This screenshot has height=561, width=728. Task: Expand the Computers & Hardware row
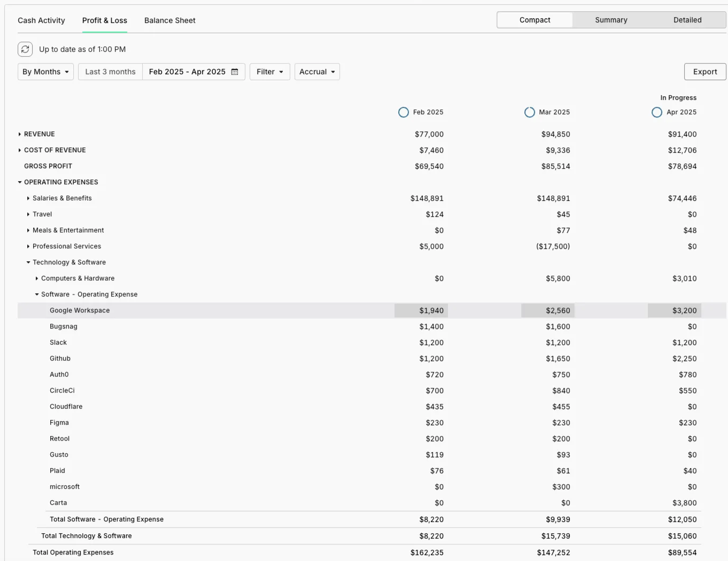point(37,278)
